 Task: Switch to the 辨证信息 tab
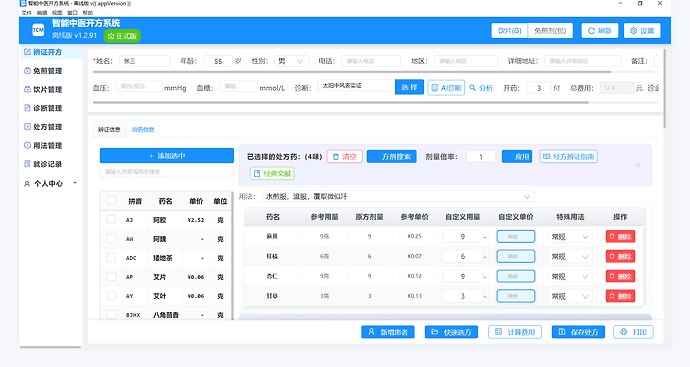click(x=109, y=129)
